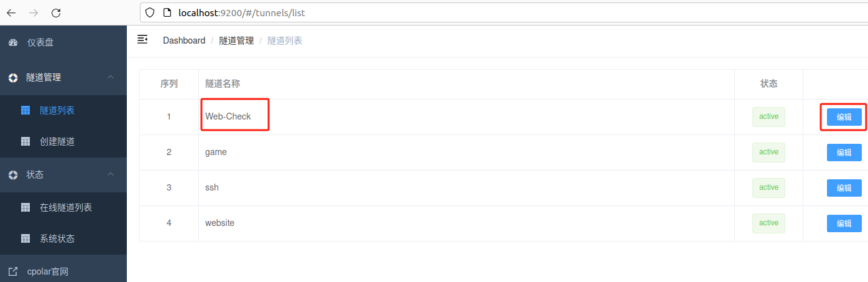Reload the page with browser refresh icon

[56, 12]
